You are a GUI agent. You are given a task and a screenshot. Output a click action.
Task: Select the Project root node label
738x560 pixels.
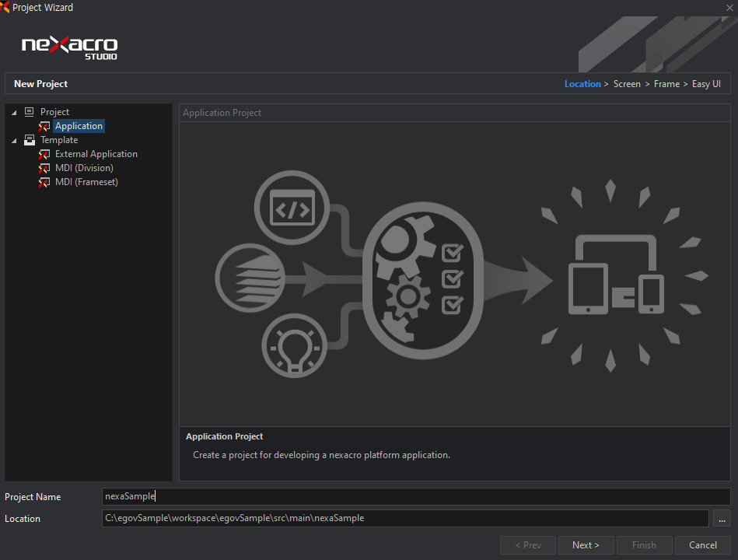[54, 111]
